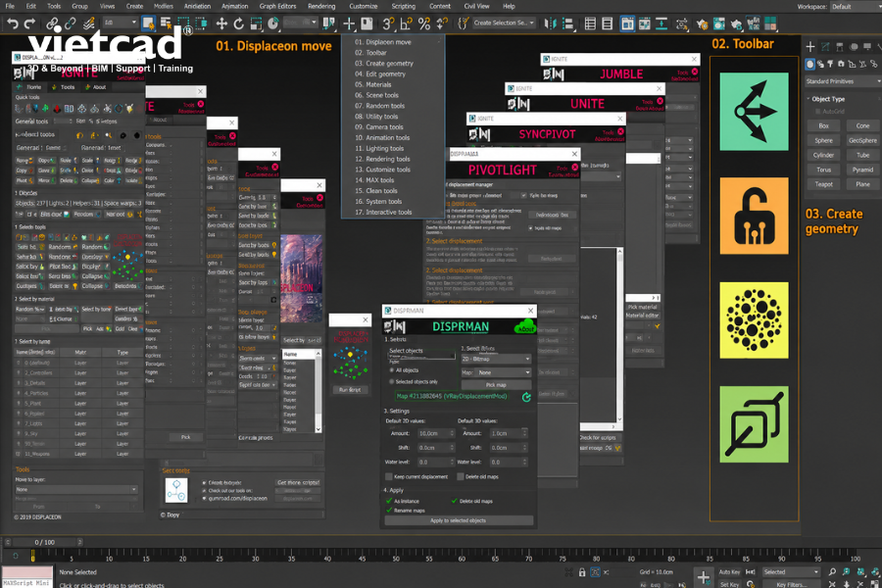Open the 2D - Bitmap dropdown
This screenshot has height=588, width=882.
pos(496,359)
